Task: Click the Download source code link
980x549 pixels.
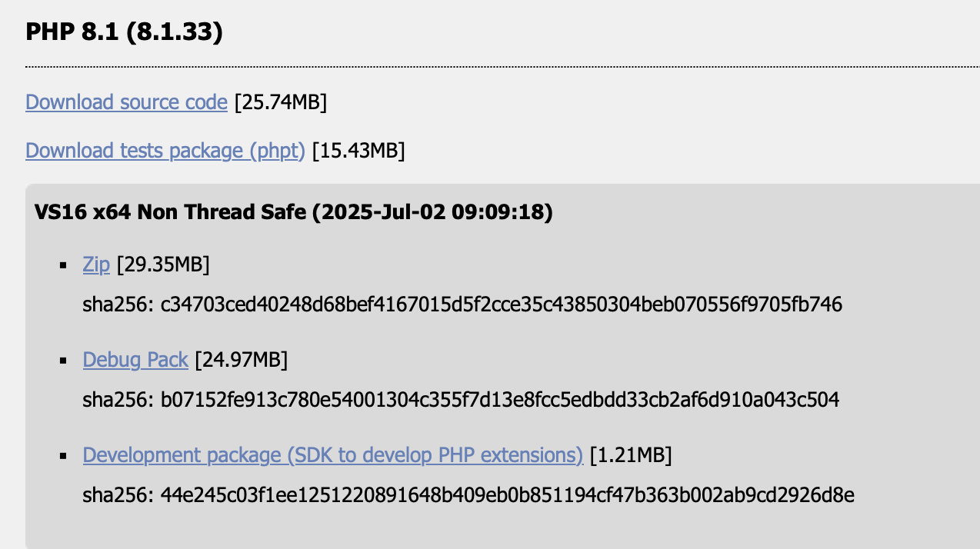Action: (126, 102)
